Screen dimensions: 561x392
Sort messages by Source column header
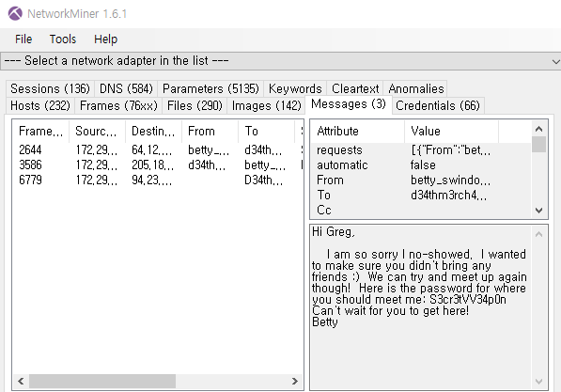click(x=97, y=131)
